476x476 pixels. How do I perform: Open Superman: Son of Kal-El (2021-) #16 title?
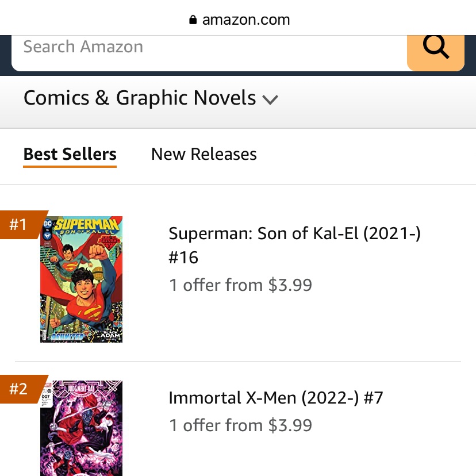294,245
